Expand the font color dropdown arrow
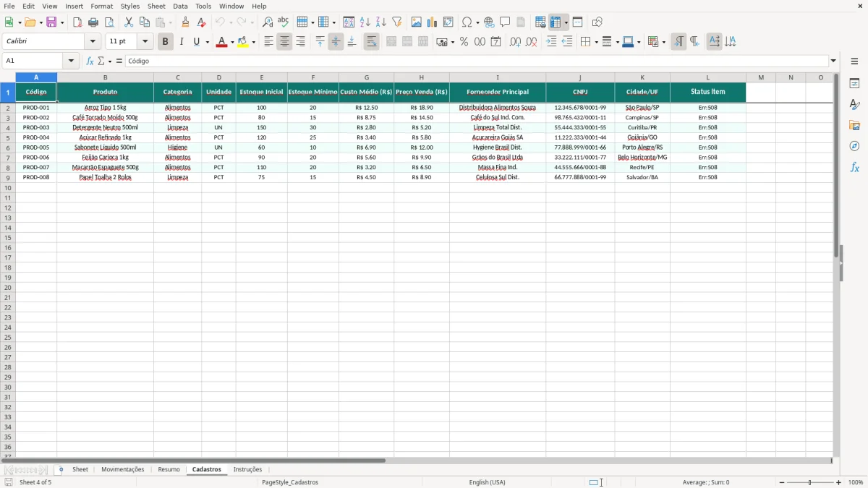The width and height of the screenshot is (868, 488). pos(232,42)
